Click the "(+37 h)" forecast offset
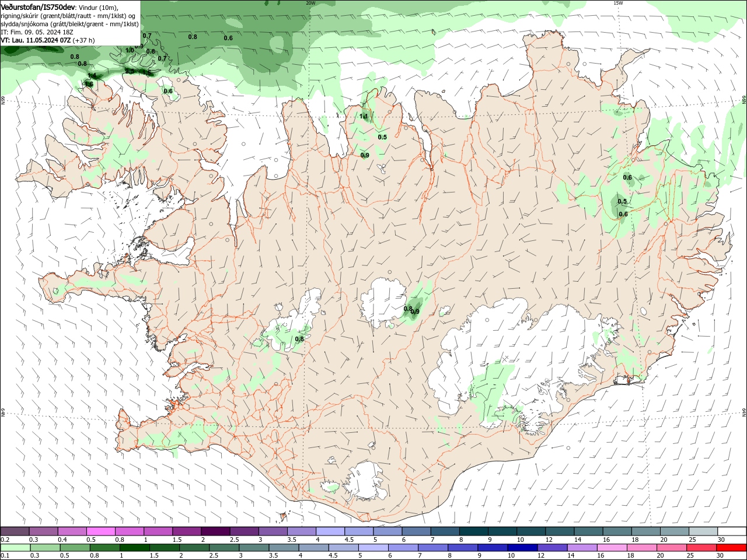This screenshot has height=560, width=747. pyautogui.click(x=83, y=40)
